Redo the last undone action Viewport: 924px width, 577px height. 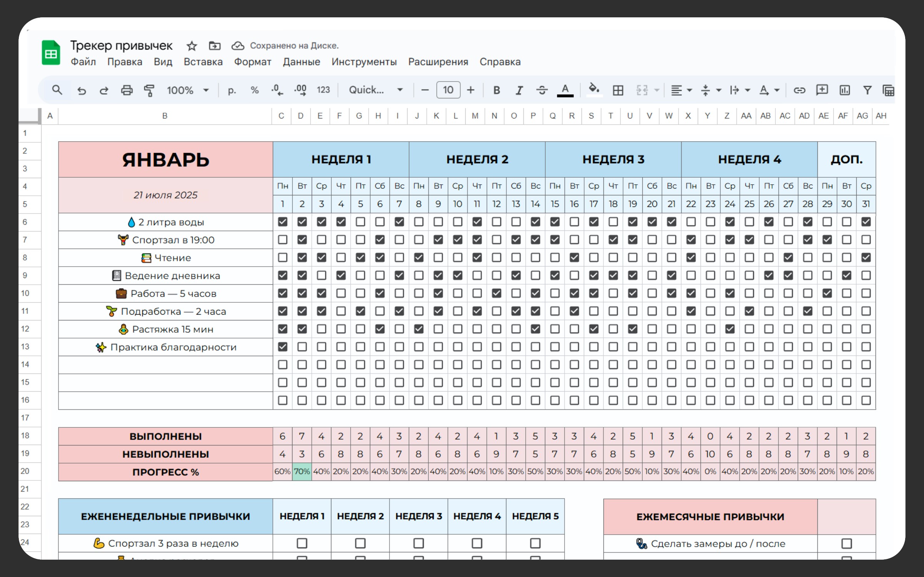104,90
